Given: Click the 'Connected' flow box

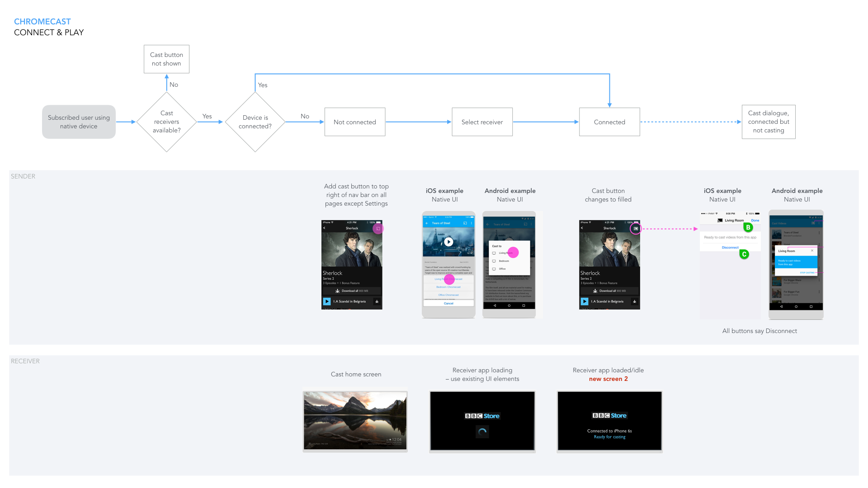Looking at the screenshot, I should point(609,122).
